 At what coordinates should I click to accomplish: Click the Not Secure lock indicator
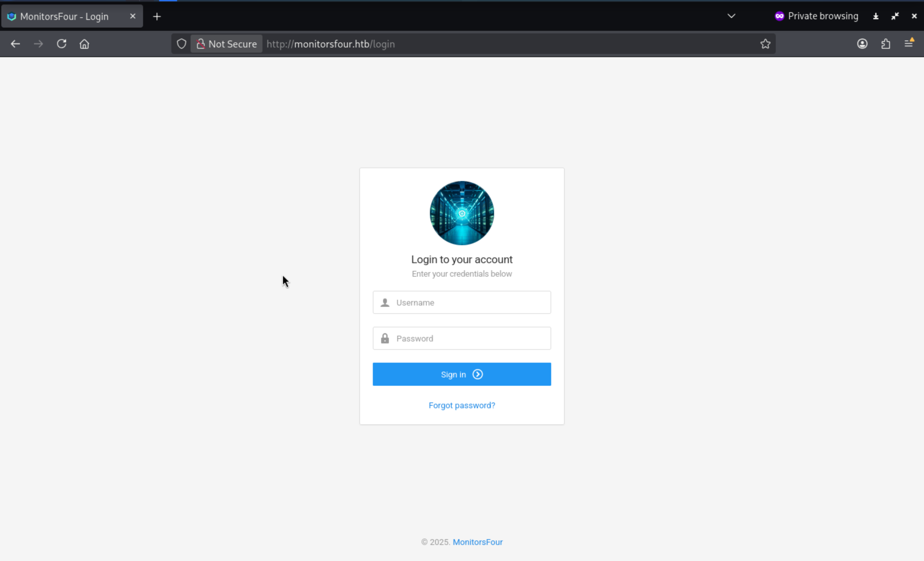point(227,44)
